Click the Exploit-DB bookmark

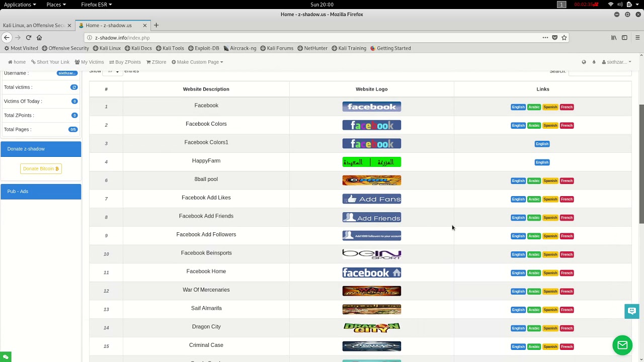point(204,48)
